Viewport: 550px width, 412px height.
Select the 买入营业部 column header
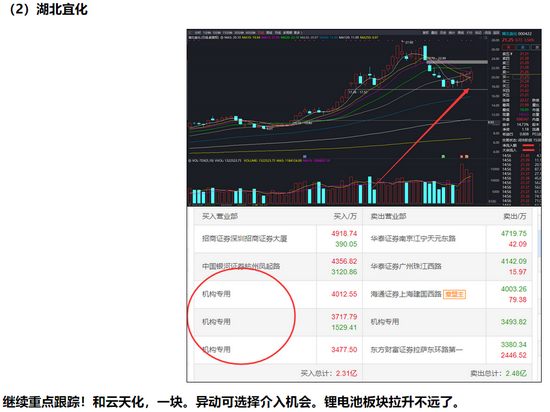220,216
